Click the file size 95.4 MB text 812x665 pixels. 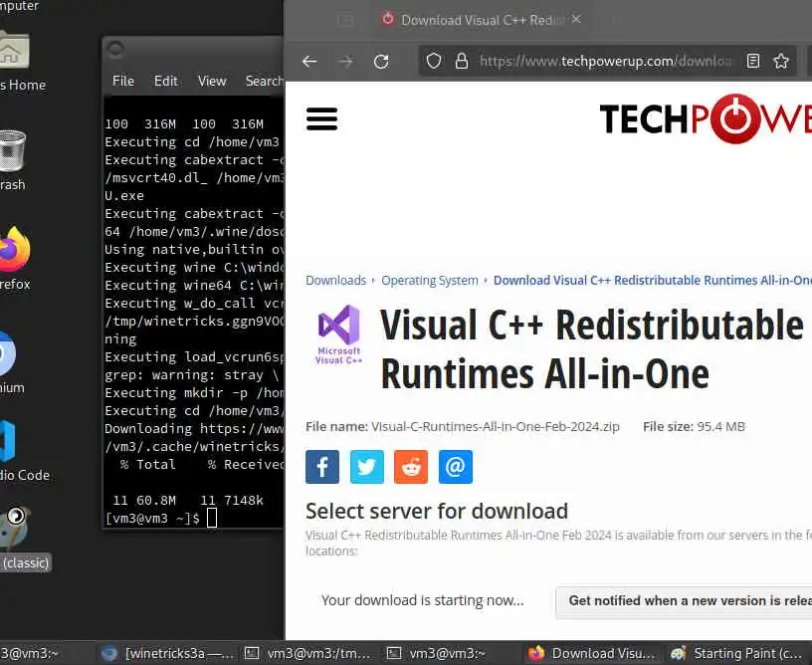[x=720, y=427]
